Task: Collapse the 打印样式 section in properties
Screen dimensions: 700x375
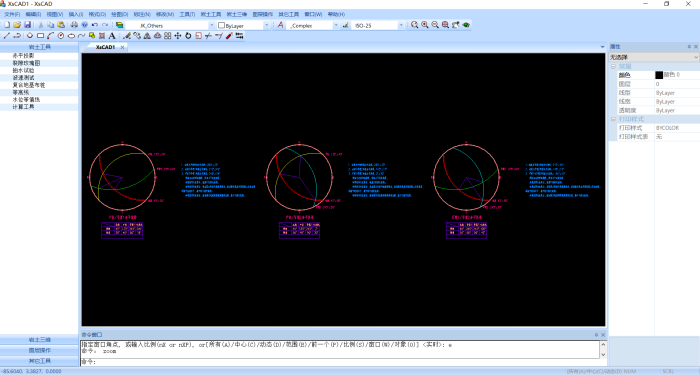Action: [x=613, y=119]
